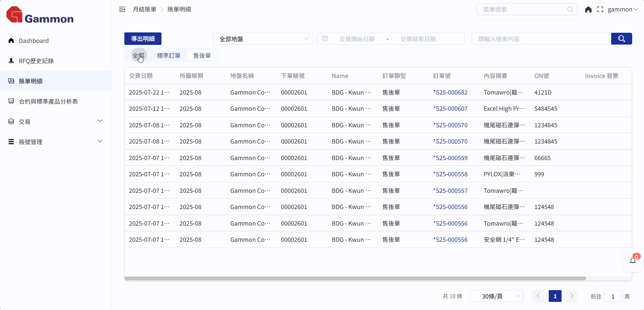
Task: Toggle fullscreen mode icon
Action: coord(600,9)
